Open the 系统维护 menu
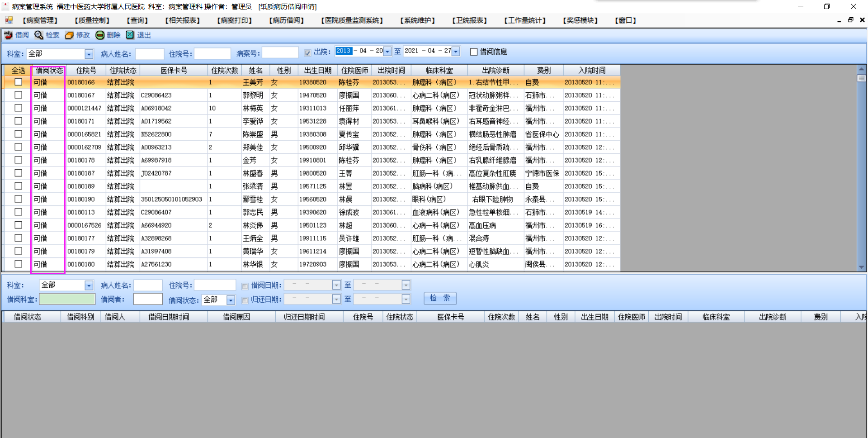Viewport: 868px width, 438px height. 418,20
